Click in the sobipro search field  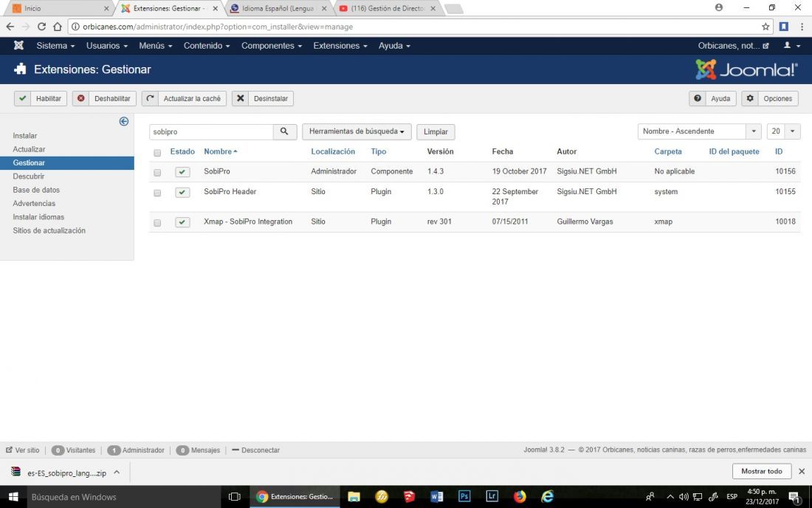pyautogui.click(x=211, y=131)
